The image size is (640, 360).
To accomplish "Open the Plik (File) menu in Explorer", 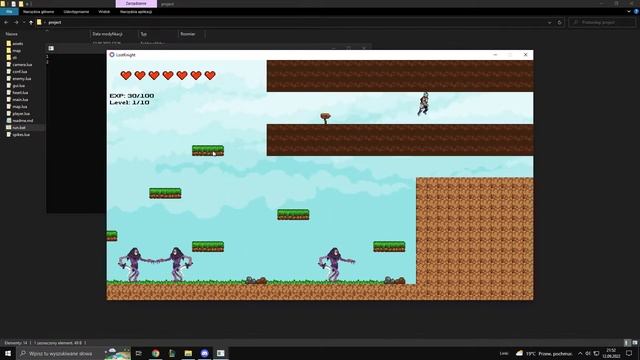I will [9, 12].
